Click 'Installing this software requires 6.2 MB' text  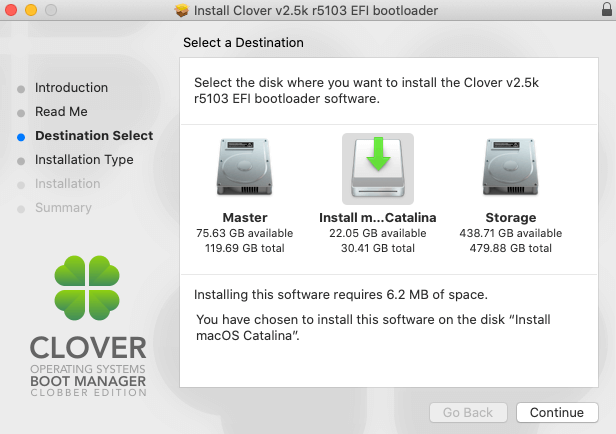pos(341,295)
